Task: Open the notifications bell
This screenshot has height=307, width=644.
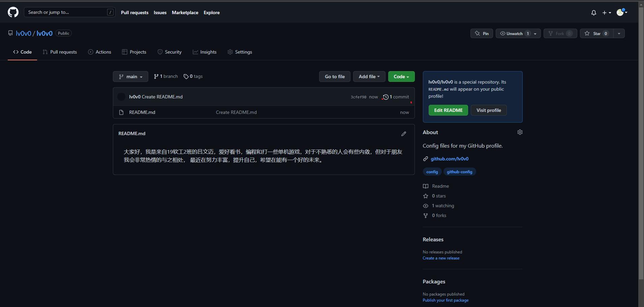Action: [x=594, y=13]
